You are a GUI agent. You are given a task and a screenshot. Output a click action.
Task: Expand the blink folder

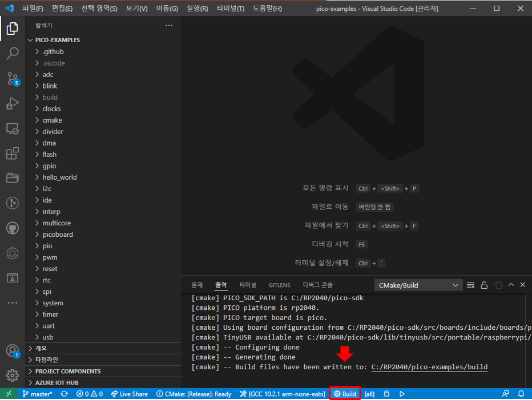coord(103,86)
